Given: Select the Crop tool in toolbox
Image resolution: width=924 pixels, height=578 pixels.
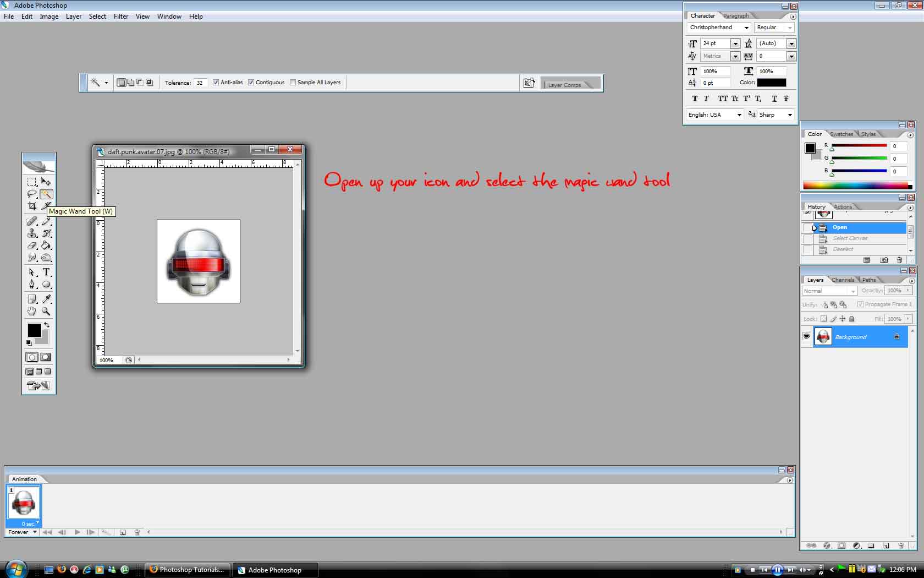Looking at the screenshot, I should [x=32, y=206].
